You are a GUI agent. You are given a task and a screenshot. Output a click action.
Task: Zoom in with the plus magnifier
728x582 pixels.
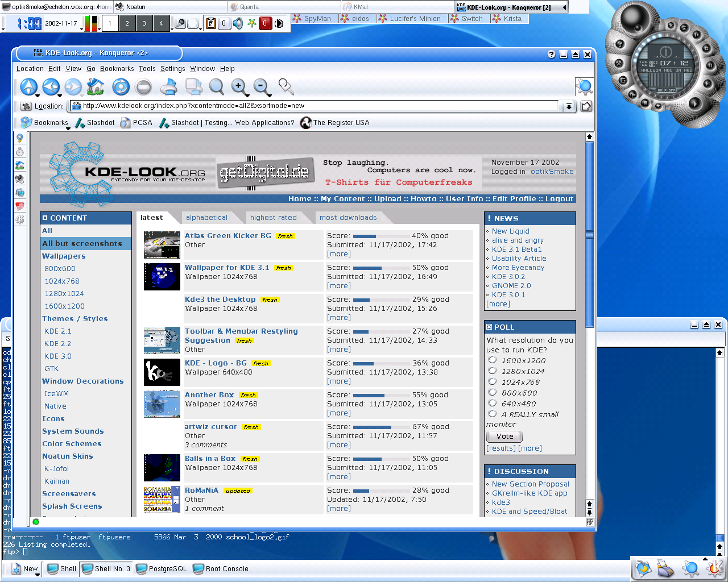[x=239, y=86]
